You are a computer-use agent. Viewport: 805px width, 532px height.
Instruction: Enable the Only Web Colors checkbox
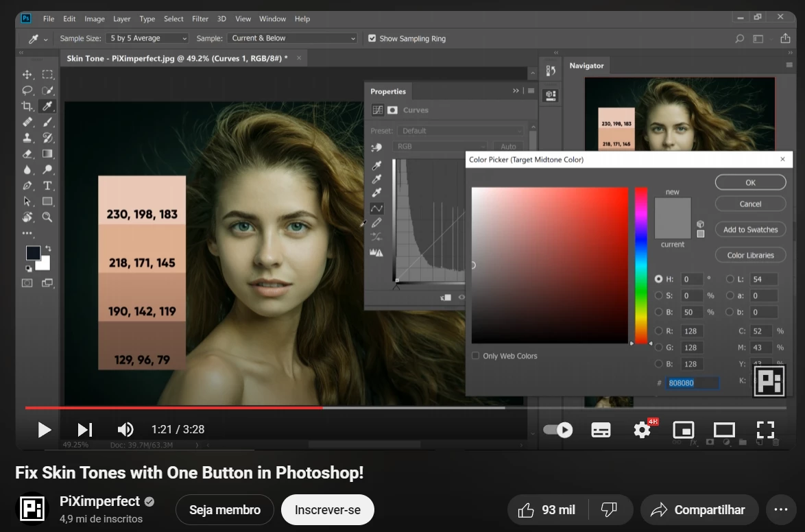(x=476, y=356)
